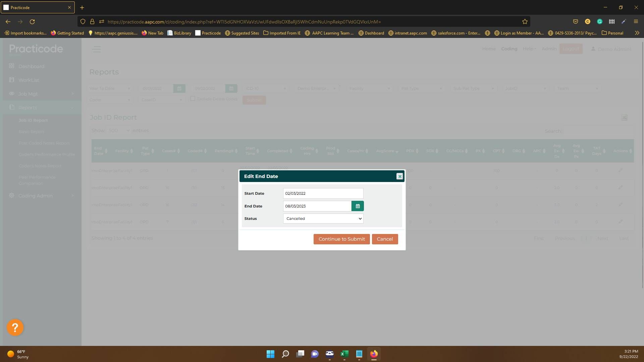Viewport: 644px width, 362px height.
Task: Open Suggested Sites bookmark
Action: 242,33
